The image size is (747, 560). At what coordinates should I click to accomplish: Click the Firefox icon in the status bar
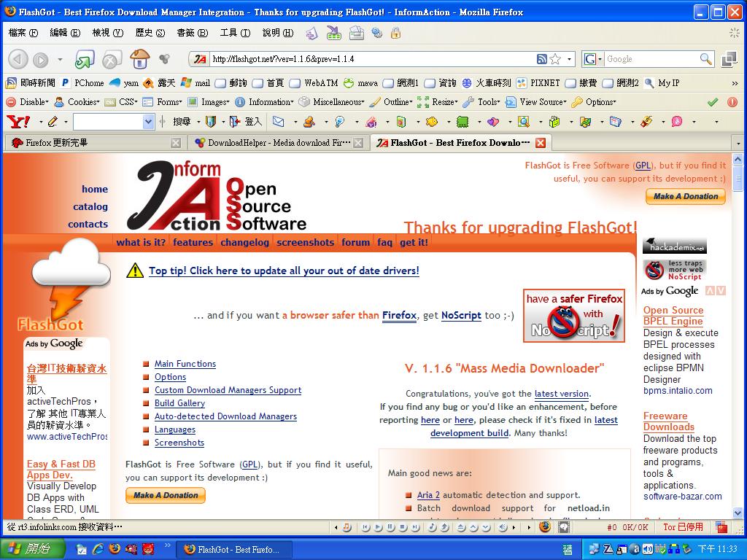(x=545, y=526)
